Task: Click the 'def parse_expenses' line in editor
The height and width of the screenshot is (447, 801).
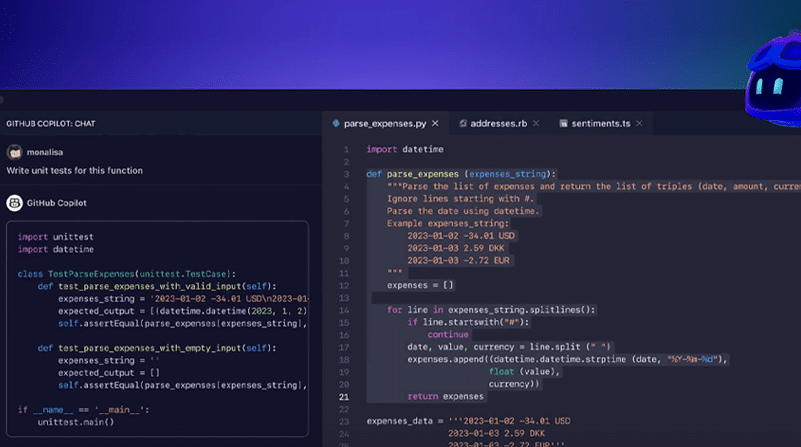Action: click(x=461, y=174)
